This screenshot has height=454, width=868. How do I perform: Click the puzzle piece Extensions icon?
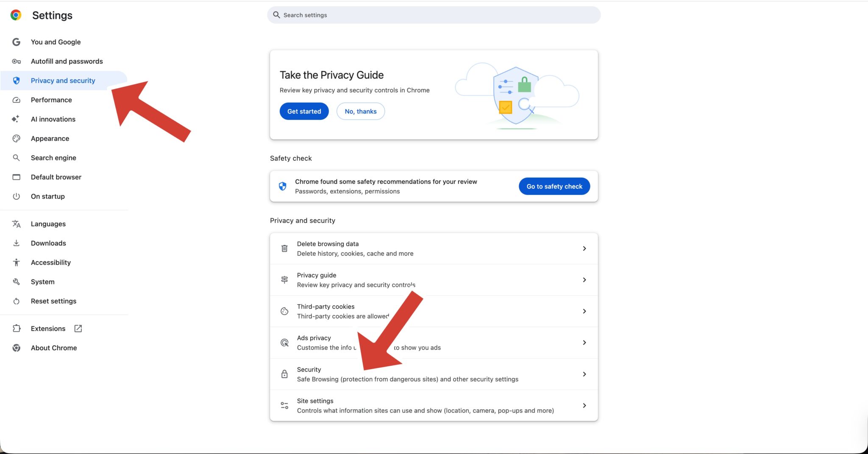pyautogui.click(x=16, y=329)
